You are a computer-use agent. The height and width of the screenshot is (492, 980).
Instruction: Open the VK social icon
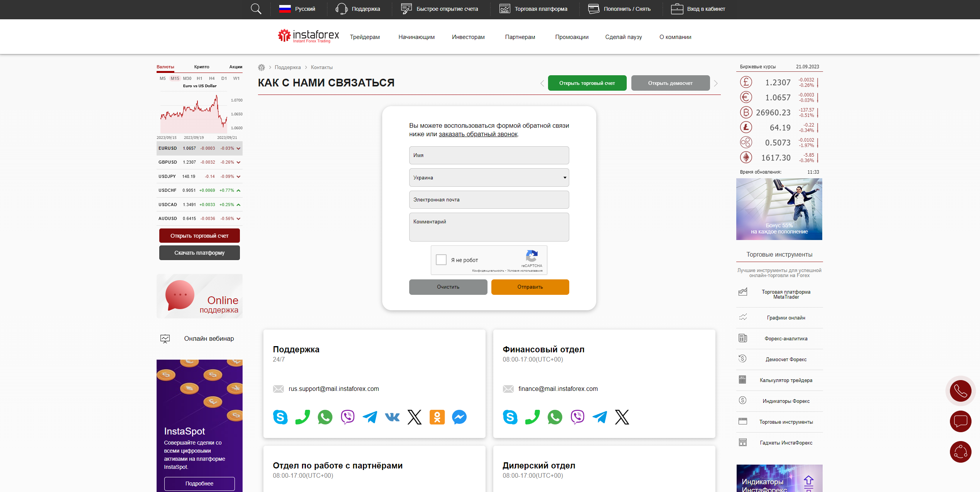point(392,417)
